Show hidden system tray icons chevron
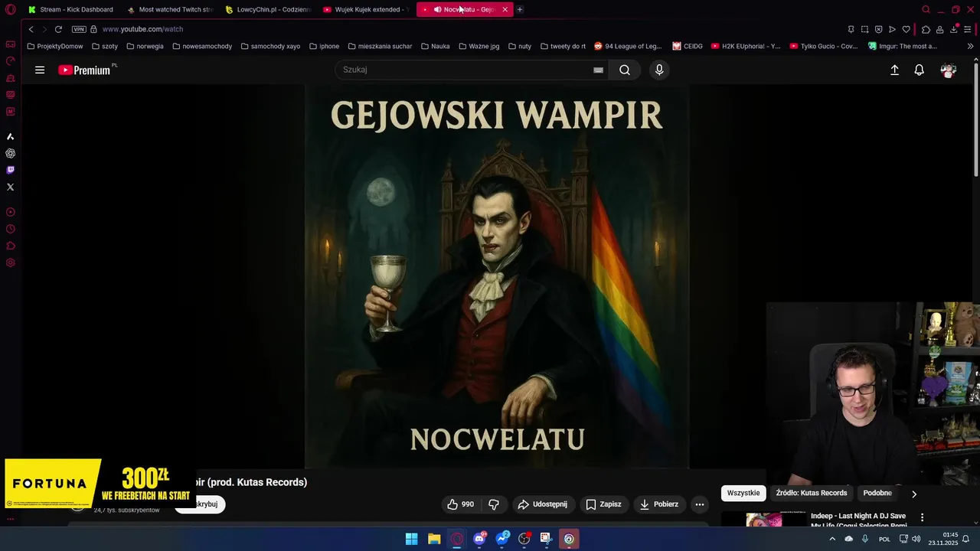Viewport: 980px width, 551px height. tap(832, 539)
